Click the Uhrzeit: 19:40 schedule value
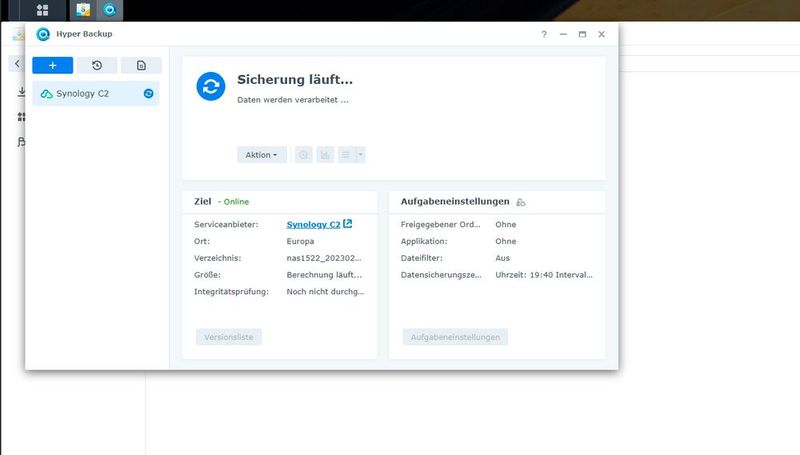Viewport: 800px width, 455px height. (544, 275)
